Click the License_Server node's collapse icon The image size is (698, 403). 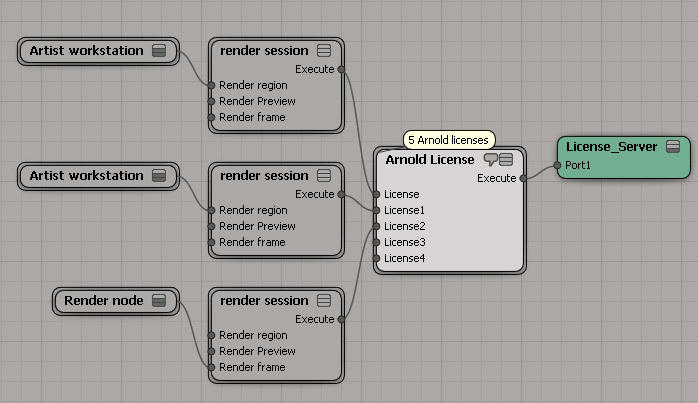click(x=673, y=147)
